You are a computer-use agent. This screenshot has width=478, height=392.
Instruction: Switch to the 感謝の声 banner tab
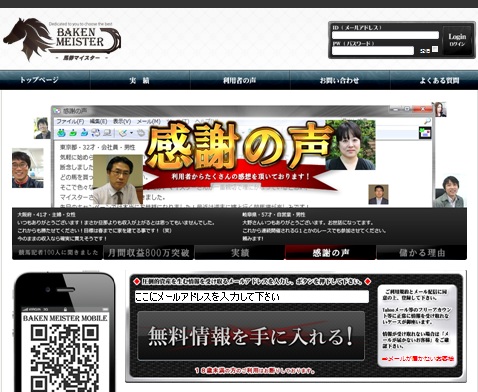click(x=331, y=253)
